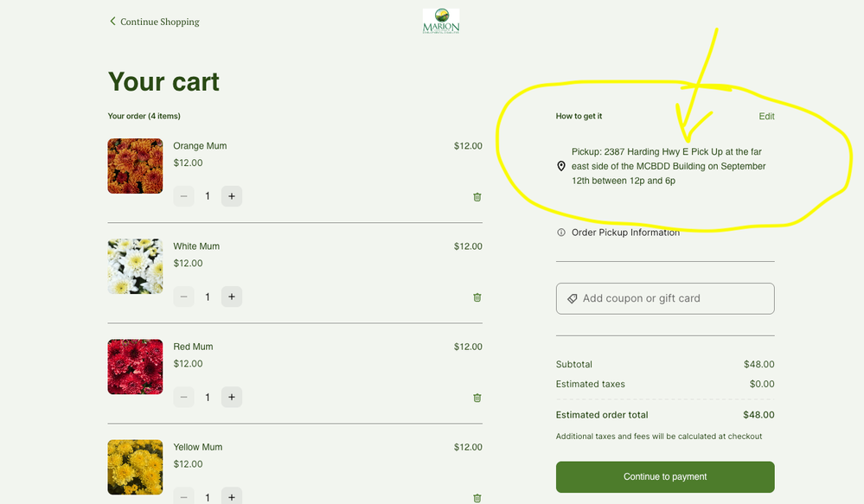This screenshot has height=504, width=864.
Task: Edit the pickup method
Action: click(766, 116)
